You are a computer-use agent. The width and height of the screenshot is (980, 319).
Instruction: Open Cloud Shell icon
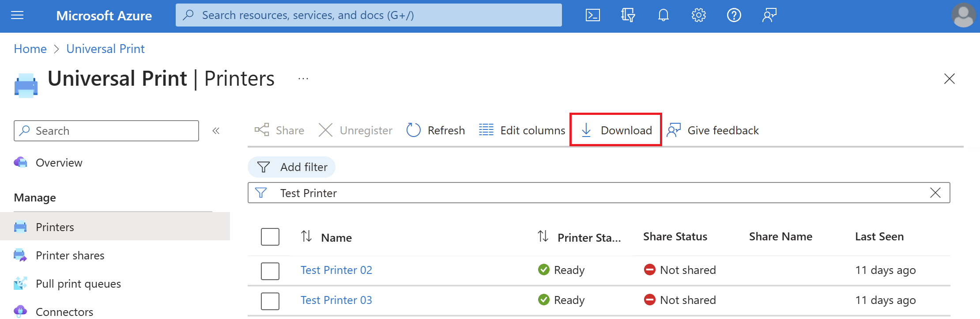[x=592, y=15]
